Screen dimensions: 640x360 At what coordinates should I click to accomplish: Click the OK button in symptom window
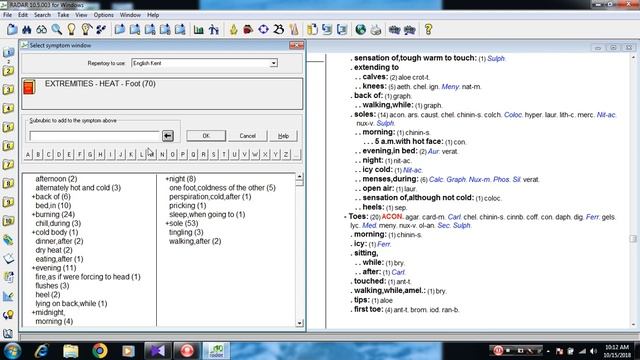click(x=206, y=136)
